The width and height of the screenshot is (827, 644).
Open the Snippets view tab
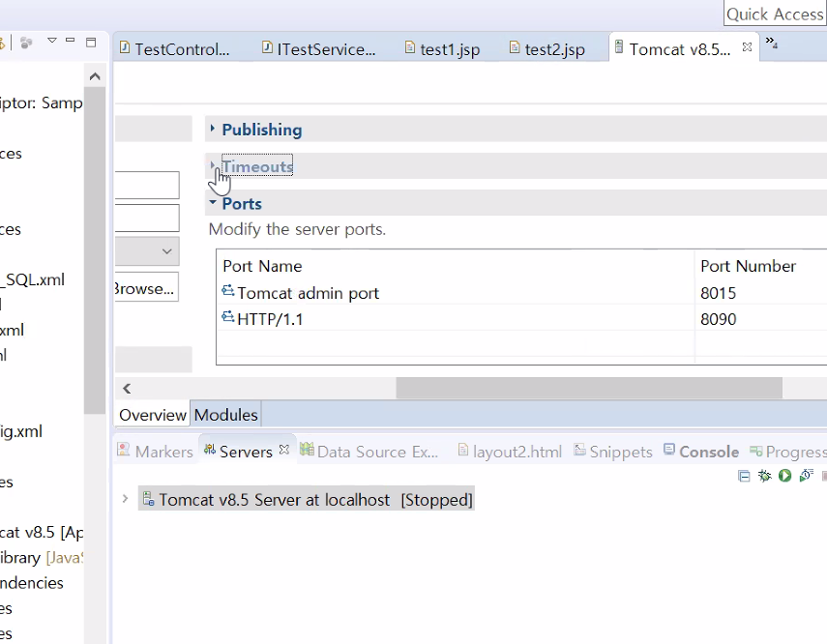[x=613, y=452]
